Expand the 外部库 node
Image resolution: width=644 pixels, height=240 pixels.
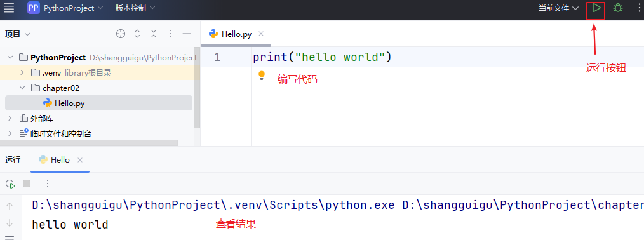click(10, 119)
